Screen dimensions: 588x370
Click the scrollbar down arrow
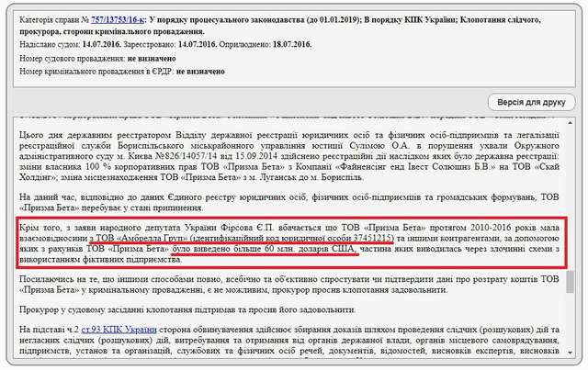(571, 353)
